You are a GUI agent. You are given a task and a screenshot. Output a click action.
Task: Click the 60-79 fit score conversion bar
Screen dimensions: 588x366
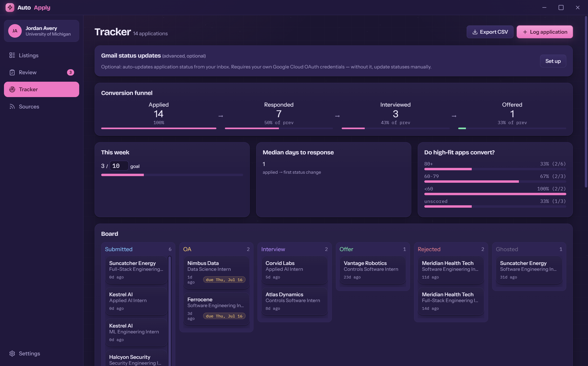[x=495, y=182]
